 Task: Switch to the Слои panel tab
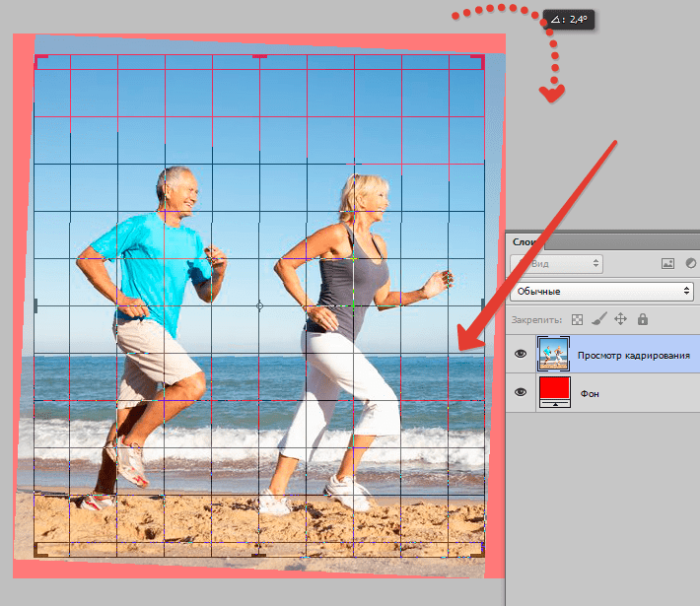coord(525,241)
